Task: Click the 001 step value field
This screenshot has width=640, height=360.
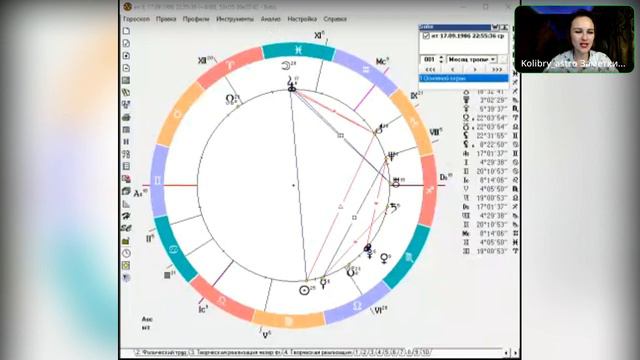Action: (x=429, y=60)
